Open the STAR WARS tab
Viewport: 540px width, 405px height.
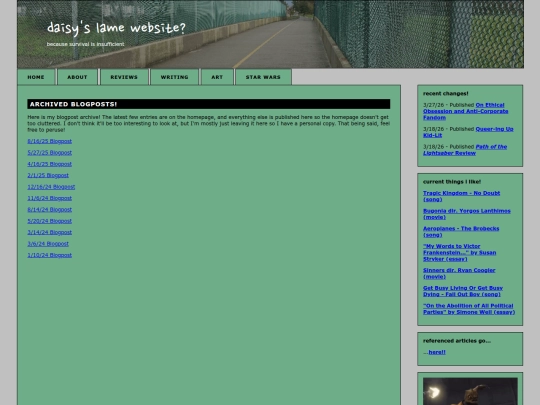pos(263,77)
